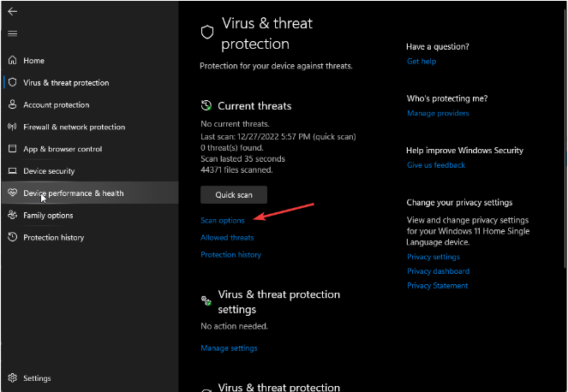This screenshot has width=568, height=392.
Task: Click the Firewall & network protection icon
Action: pyautogui.click(x=12, y=128)
